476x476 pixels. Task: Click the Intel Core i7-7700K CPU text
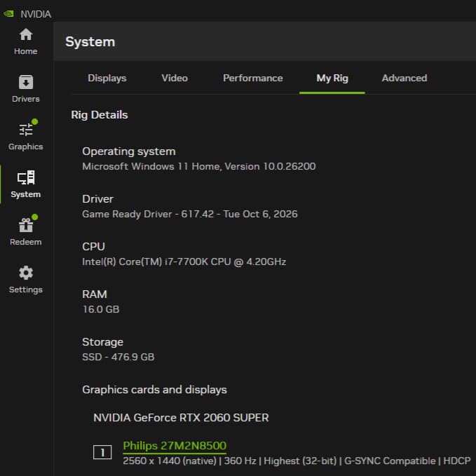tap(184, 261)
